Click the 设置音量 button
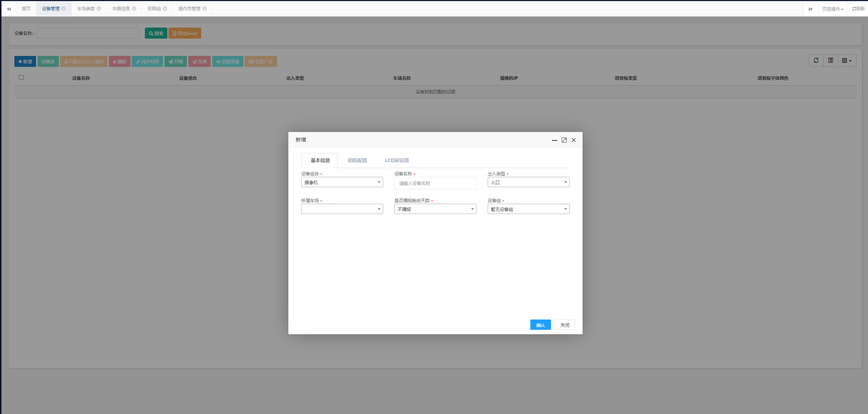The height and width of the screenshot is (414, 868). [x=228, y=61]
